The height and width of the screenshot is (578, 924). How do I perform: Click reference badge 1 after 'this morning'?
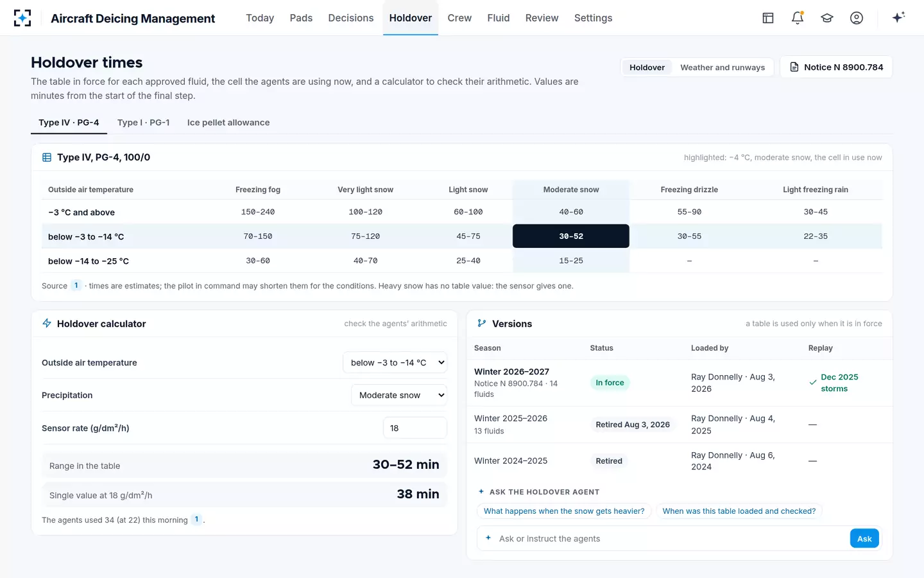(x=197, y=520)
